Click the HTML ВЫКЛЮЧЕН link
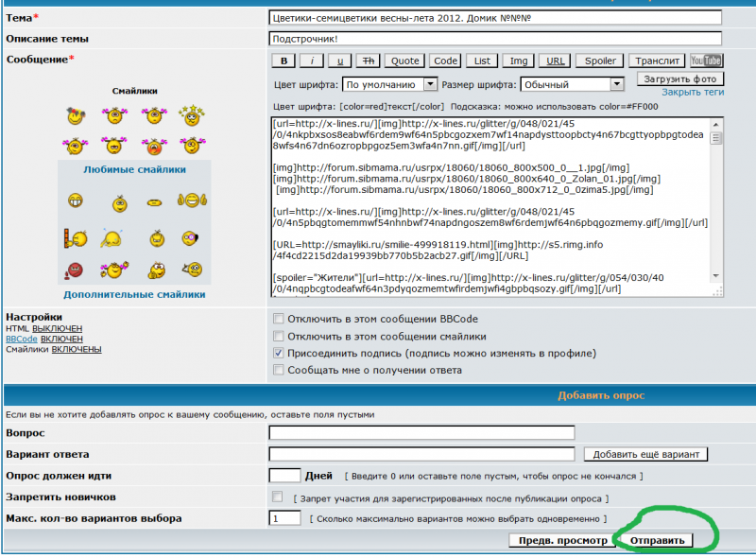 58,329
